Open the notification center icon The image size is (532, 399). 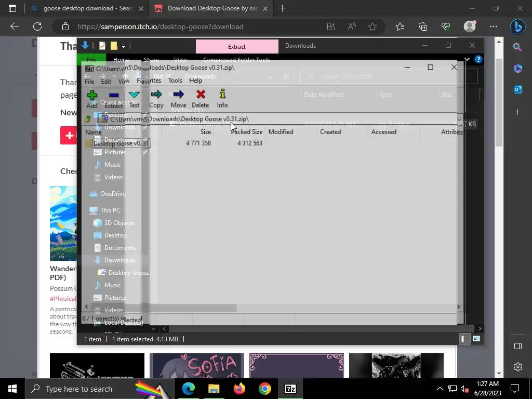pos(515,389)
